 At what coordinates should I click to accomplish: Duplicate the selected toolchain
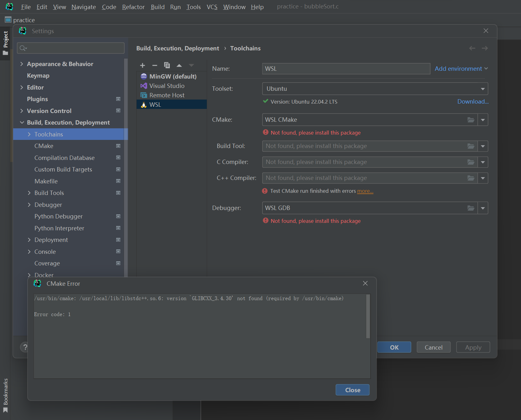coord(167,65)
